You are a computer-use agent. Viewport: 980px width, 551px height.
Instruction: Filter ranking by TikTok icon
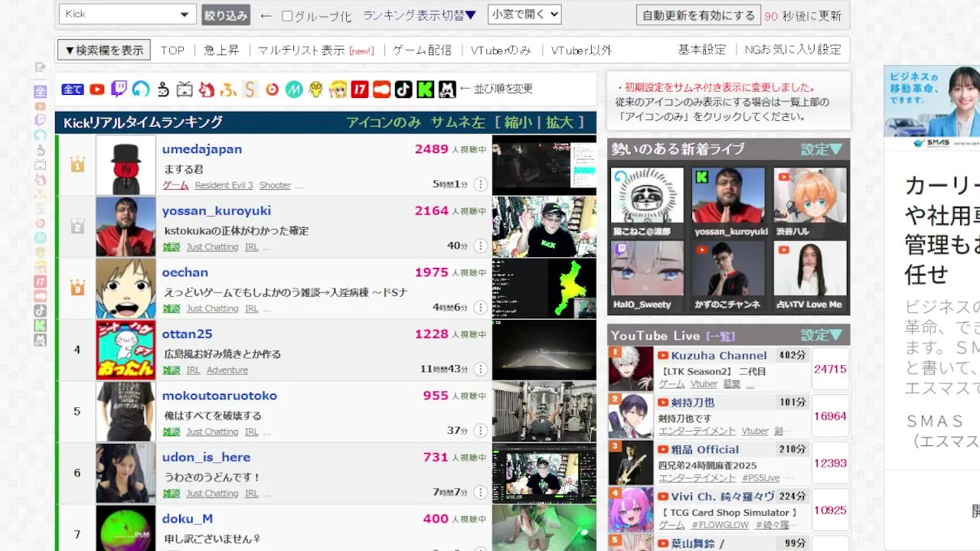tap(403, 90)
